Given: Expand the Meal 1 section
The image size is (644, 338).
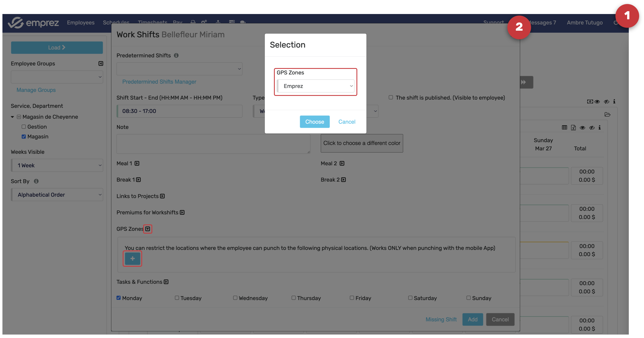Looking at the screenshot, I should [x=137, y=163].
